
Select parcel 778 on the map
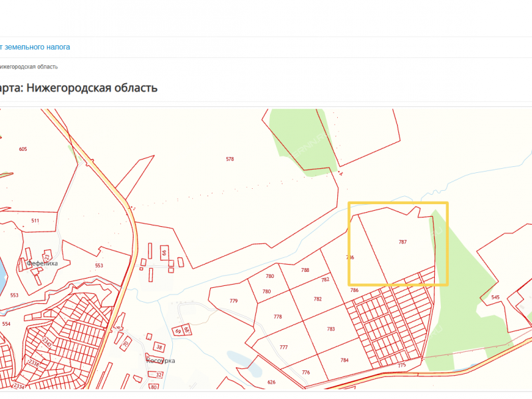pyautogui.click(x=278, y=317)
